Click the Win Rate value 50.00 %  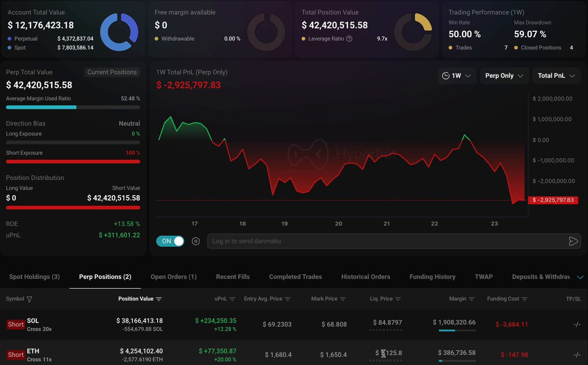click(465, 34)
